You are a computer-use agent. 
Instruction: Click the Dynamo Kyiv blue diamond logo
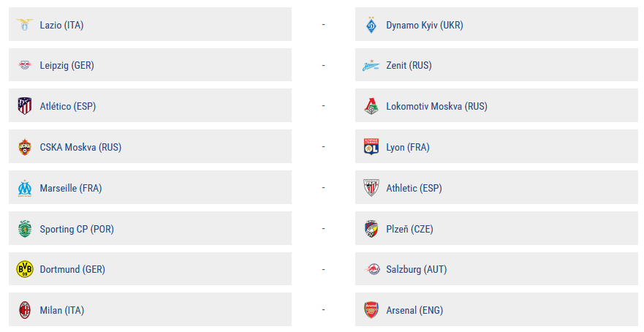tap(371, 25)
